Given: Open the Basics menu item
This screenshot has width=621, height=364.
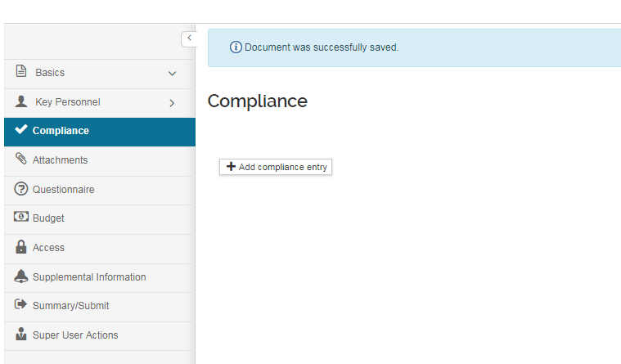Looking at the screenshot, I should [x=100, y=74].
